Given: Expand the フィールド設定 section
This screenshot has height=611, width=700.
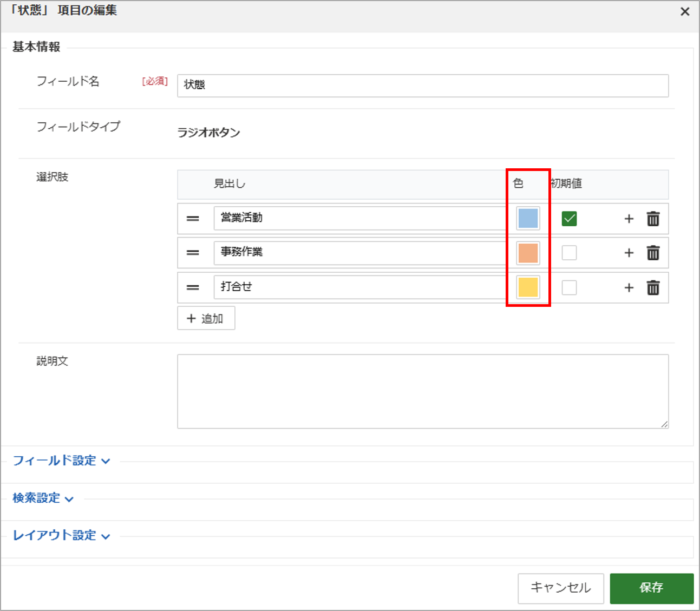Looking at the screenshot, I should (60, 461).
